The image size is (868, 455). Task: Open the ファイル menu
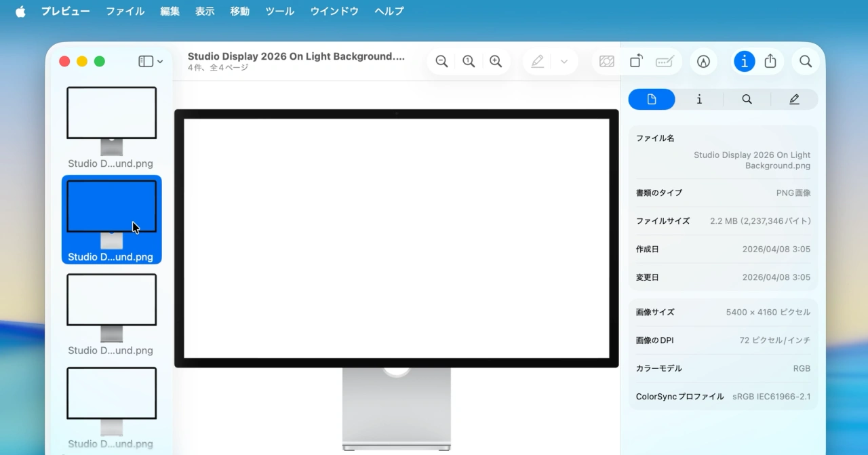(x=124, y=11)
